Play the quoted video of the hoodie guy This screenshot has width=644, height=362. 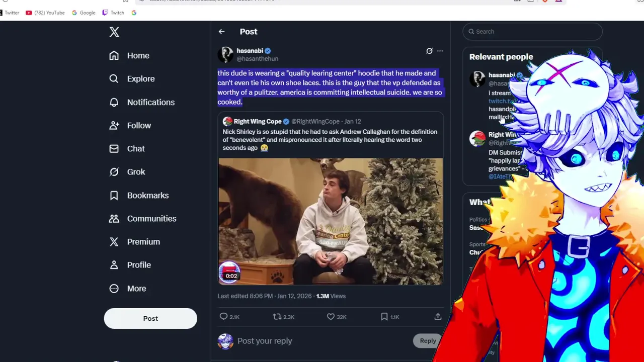click(331, 222)
